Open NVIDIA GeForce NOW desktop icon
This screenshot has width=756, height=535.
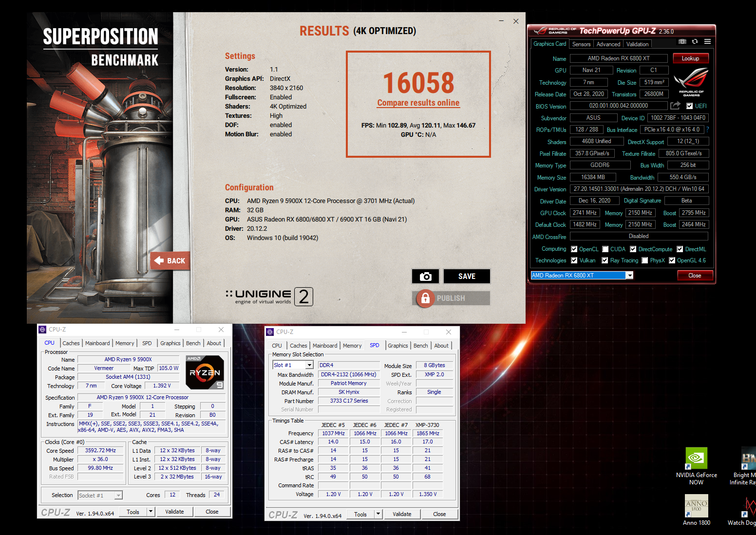pos(696,466)
